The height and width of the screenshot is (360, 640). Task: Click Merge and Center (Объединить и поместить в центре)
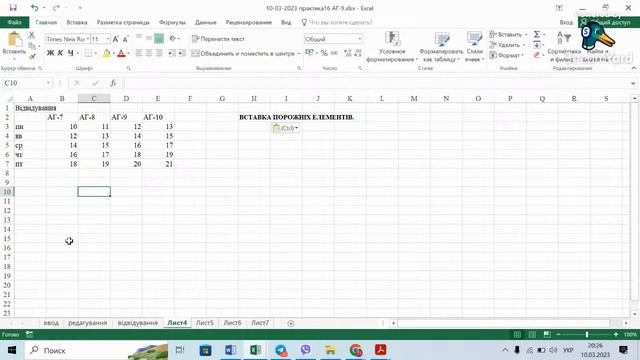click(243, 53)
